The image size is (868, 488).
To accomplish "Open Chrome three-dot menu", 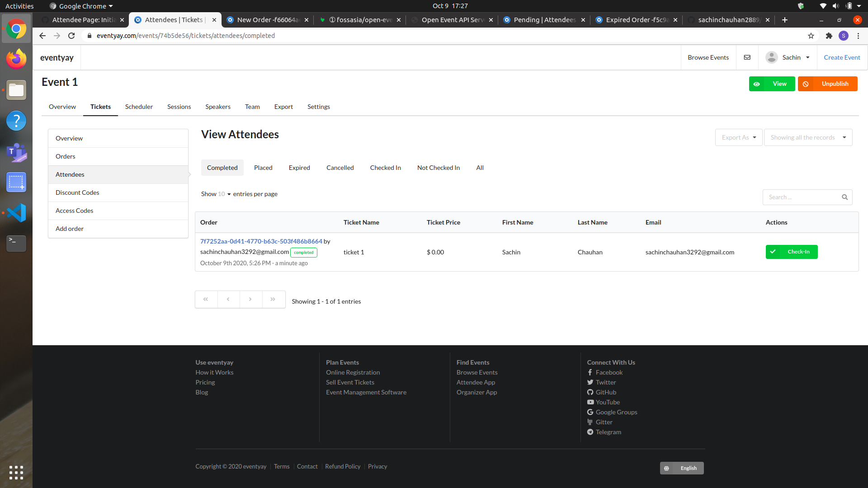I will pos(858,36).
